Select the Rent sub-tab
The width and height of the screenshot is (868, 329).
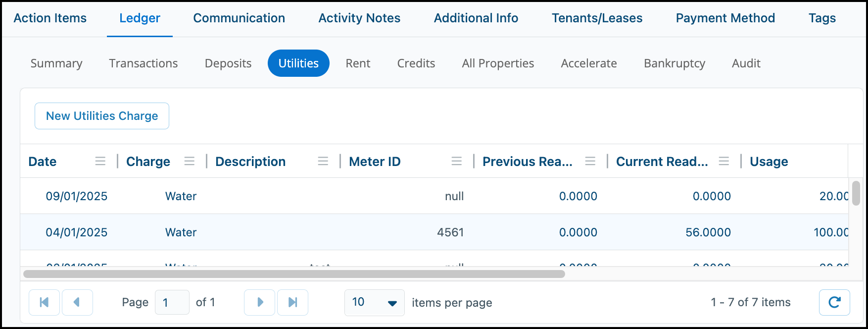pyautogui.click(x=358, y=63)
